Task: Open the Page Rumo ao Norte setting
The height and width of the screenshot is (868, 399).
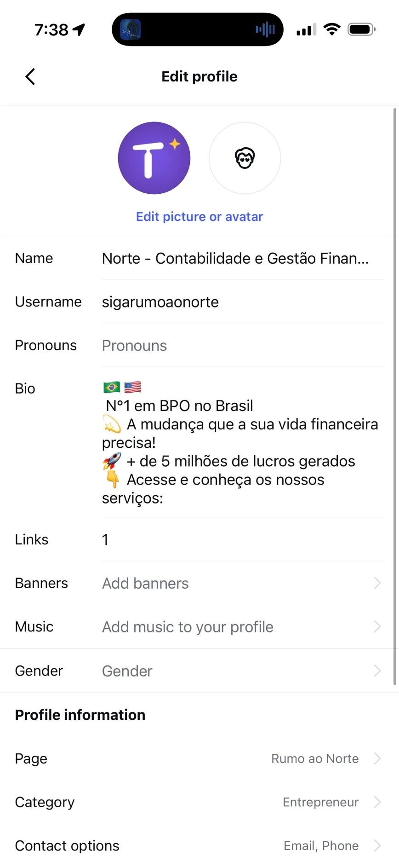Action: pyautogui.click(x=199, y=758)
